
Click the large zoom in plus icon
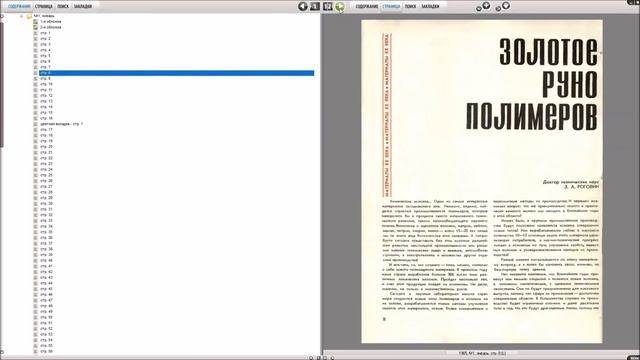coord(486,5)
